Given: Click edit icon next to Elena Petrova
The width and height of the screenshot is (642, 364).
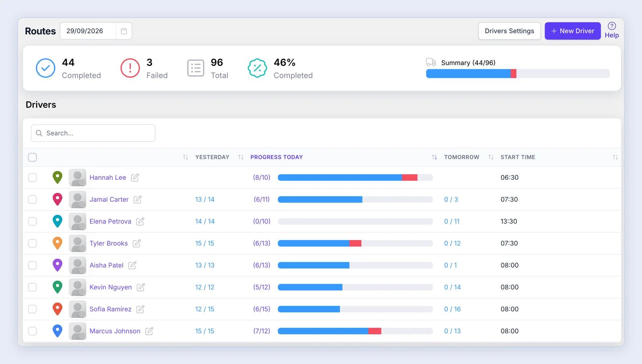Looking at the screenshot, I should coord(140,222).
